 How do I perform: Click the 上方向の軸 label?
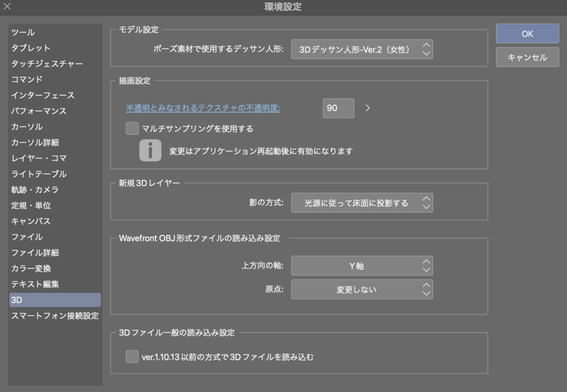click(x=262, y=266)
